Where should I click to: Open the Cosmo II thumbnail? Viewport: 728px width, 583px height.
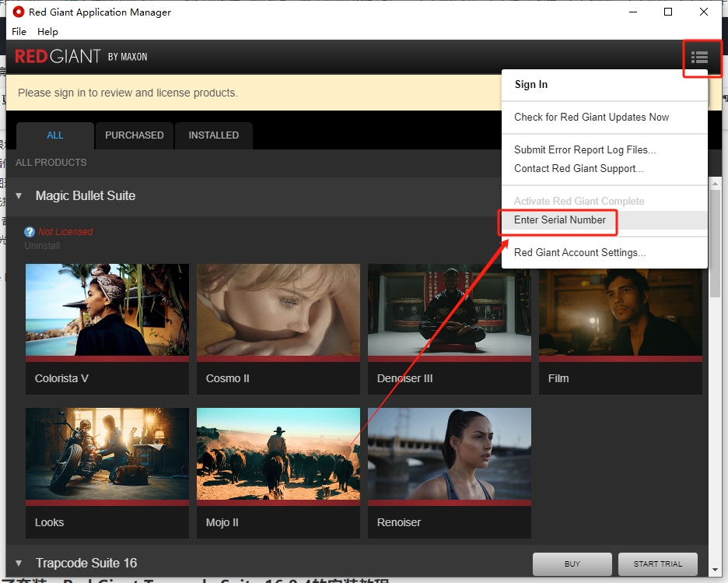click(278, 310)
